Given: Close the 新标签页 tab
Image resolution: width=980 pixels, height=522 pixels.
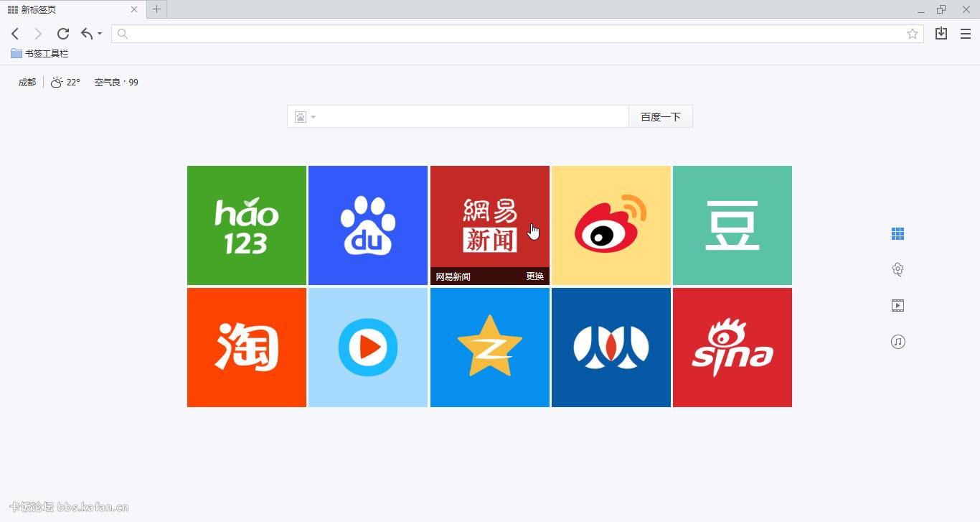Looking at the screenshot, I should point(134,9).
